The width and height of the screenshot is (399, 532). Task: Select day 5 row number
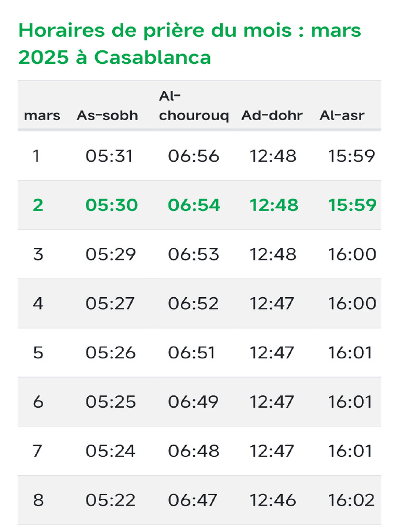point(38,353)
